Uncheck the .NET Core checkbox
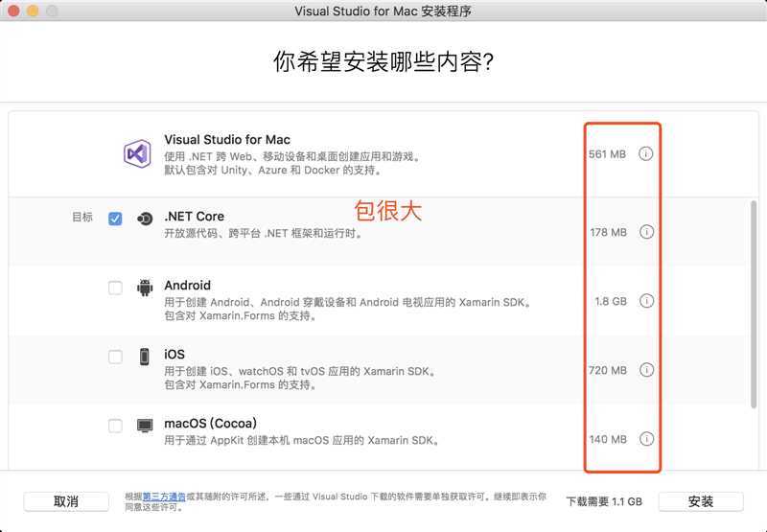Screen dimensions: 767x532 (x=115, y=219)
